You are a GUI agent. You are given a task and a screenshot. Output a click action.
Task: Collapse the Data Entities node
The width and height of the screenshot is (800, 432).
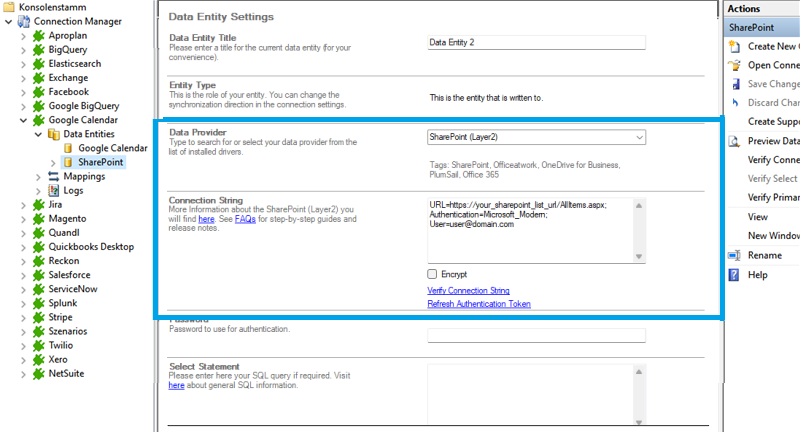click(x=38, y=134)
